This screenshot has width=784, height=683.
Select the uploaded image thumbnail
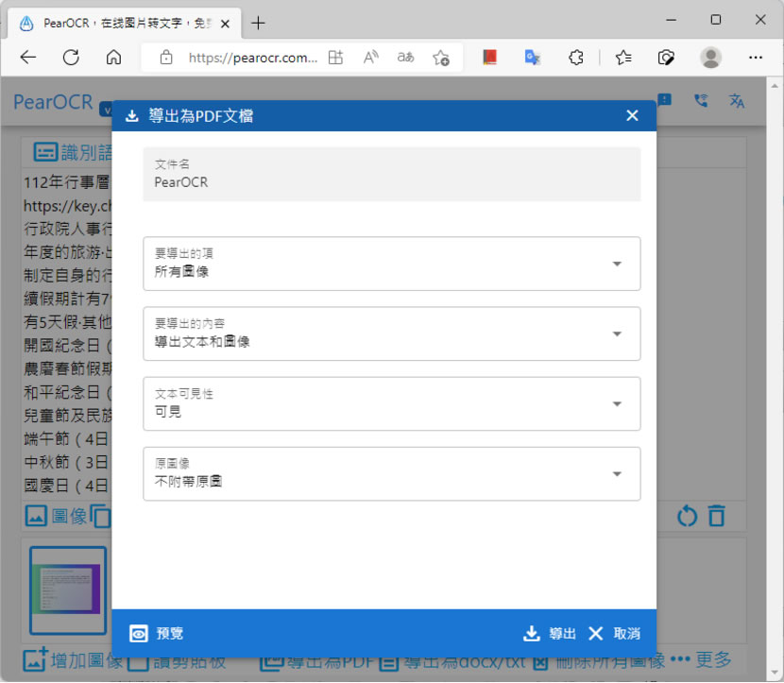68,590
